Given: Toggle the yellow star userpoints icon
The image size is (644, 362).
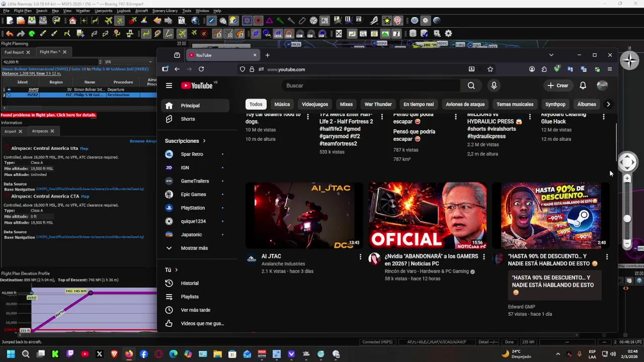Looking at the screenshot, I should (386, 21).
